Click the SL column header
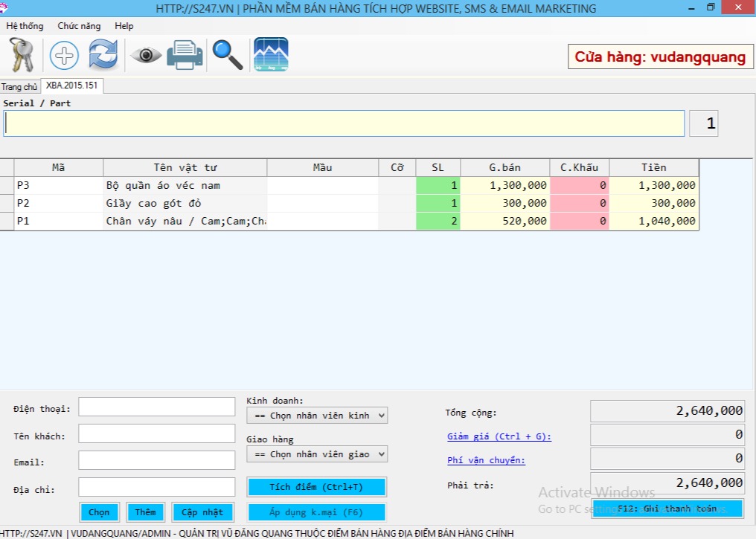 click(x=438, y=167)
